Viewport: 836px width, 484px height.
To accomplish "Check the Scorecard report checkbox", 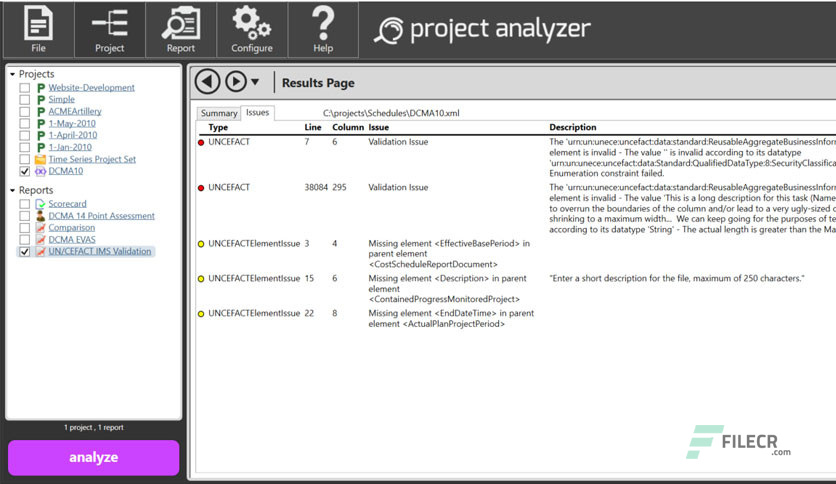I will pyautogui.click(x=25, y=204).
